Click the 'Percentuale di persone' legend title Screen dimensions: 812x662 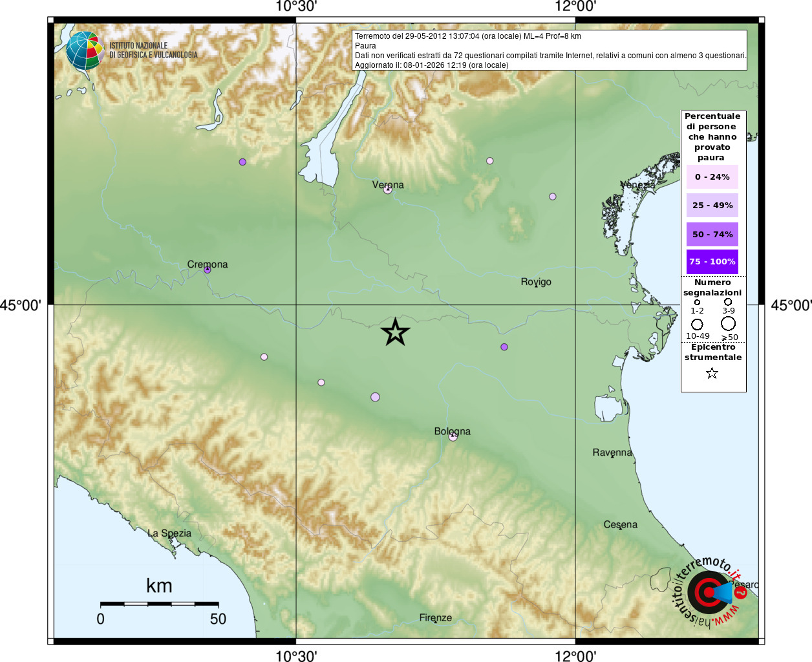(712, 137)
